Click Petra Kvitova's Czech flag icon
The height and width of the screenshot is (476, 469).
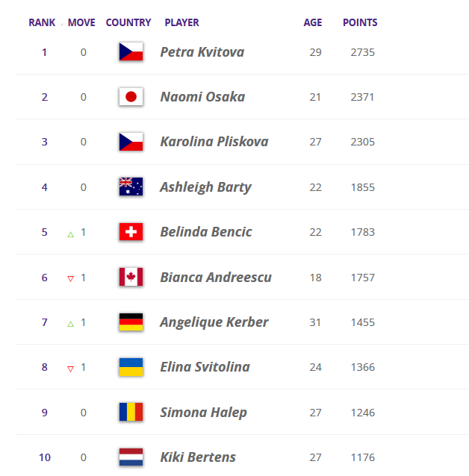(131, 52)
